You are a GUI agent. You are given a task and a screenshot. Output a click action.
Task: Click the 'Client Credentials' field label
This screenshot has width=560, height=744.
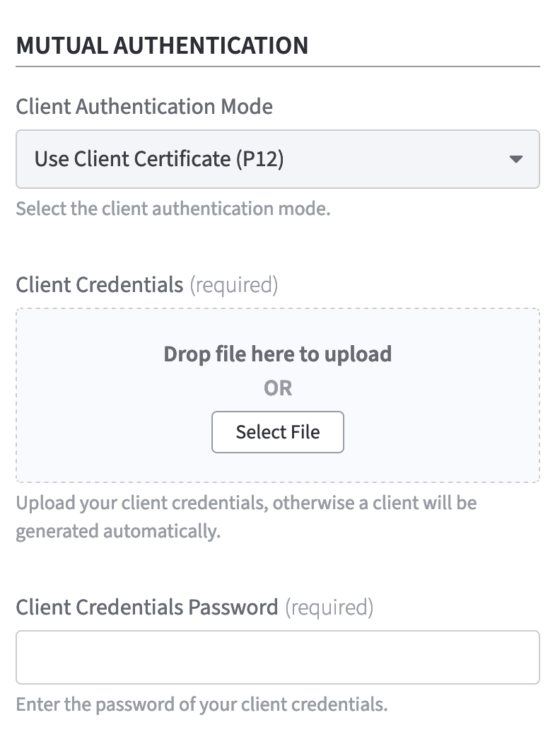point(99,285)
